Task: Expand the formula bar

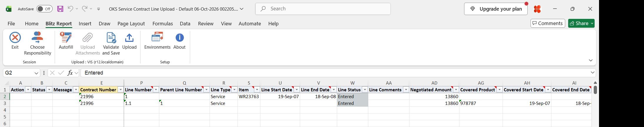Action: (593, 73)
